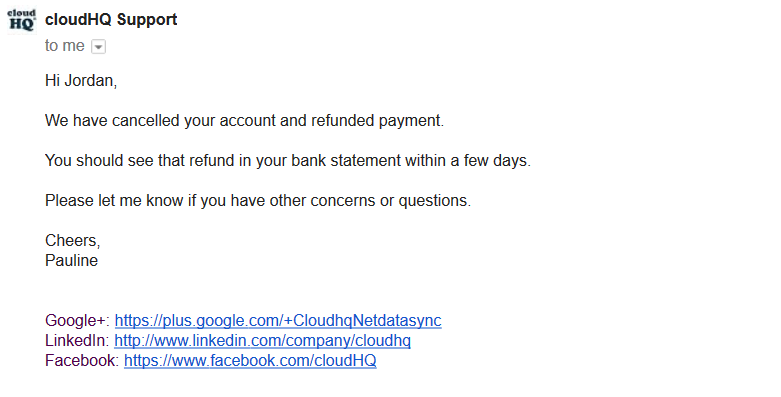Click the "Google+:" label text
The width and height of the screenshot is (781, 397).
tap(78, 320)
